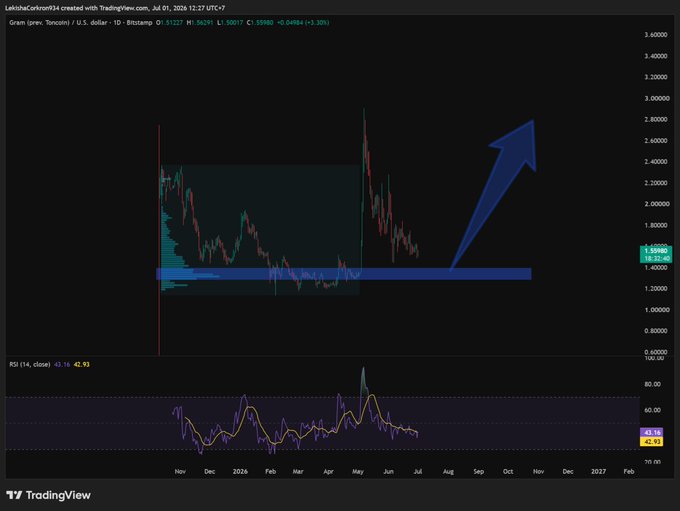The image size is (680, 511).
Task: Click the 1.40000 price axis label
Action: pyautogui.click(x=656, y=268)
